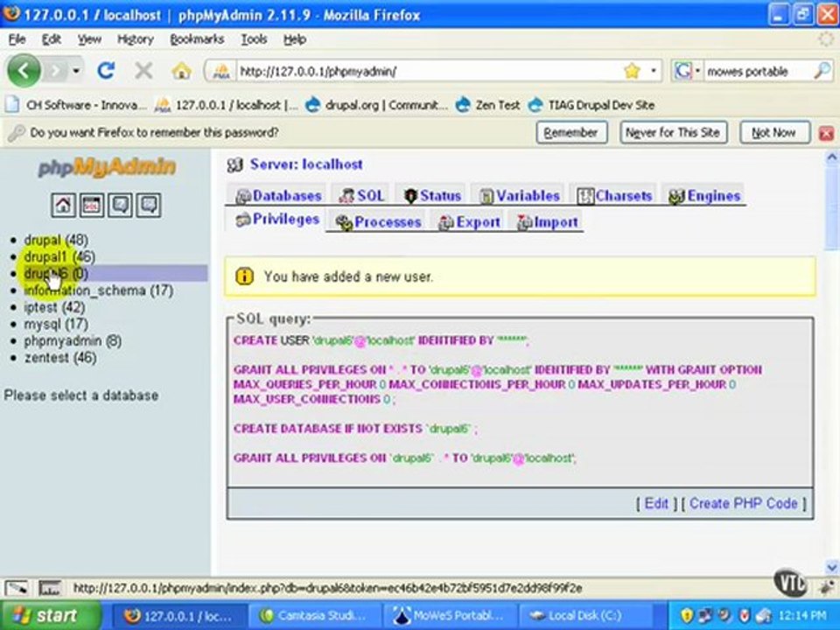
Task: Select the mysql (17) database
Action: coord(56,324)
